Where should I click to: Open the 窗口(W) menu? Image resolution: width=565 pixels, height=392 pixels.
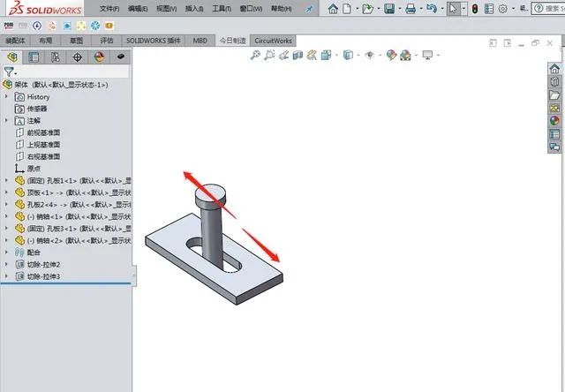(x=251, y=8)
